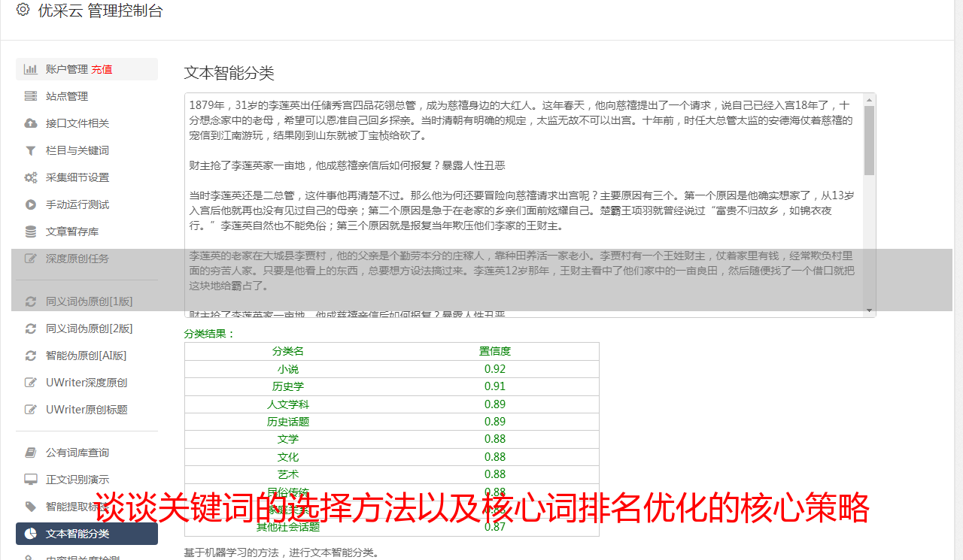
Task: Open 智能伪原创[AI版] tool
Action: (x=87, y=356)
